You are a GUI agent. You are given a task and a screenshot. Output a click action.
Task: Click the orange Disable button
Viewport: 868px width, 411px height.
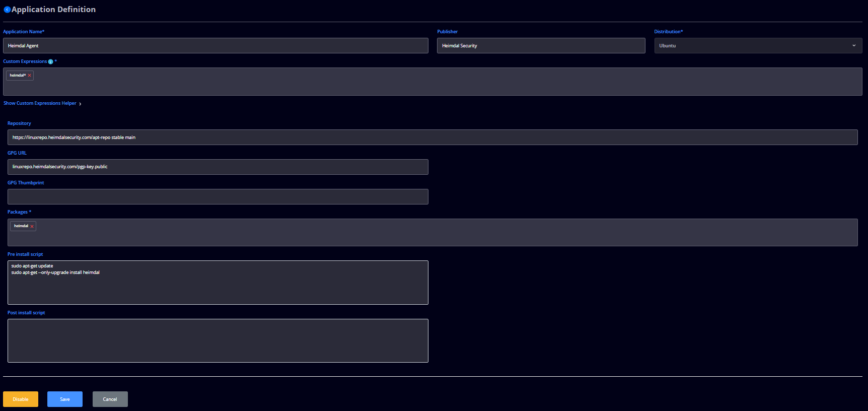[21, 399]
